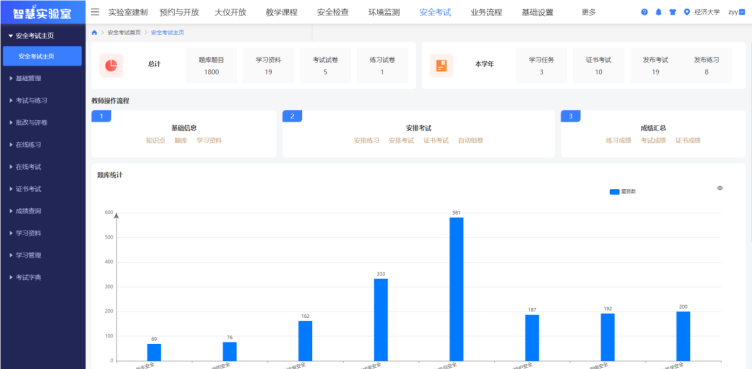Open the notifications bell icon
This screenshot has width=752, height=369.
point(658,12)
